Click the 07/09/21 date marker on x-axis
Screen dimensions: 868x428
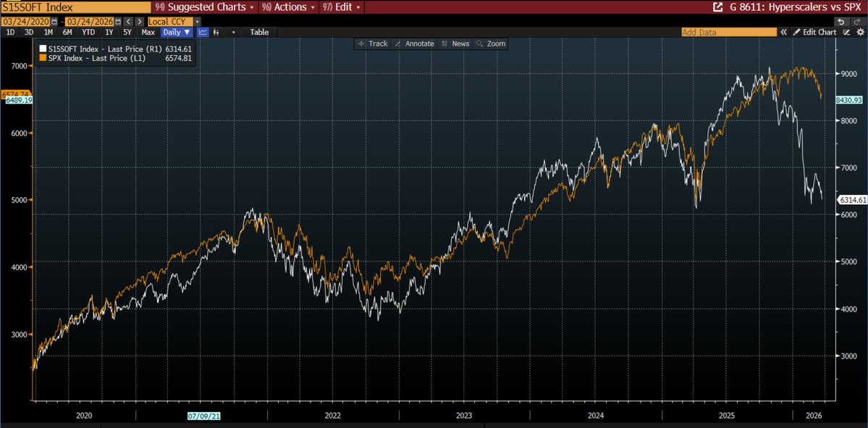(x=204, y=415)
